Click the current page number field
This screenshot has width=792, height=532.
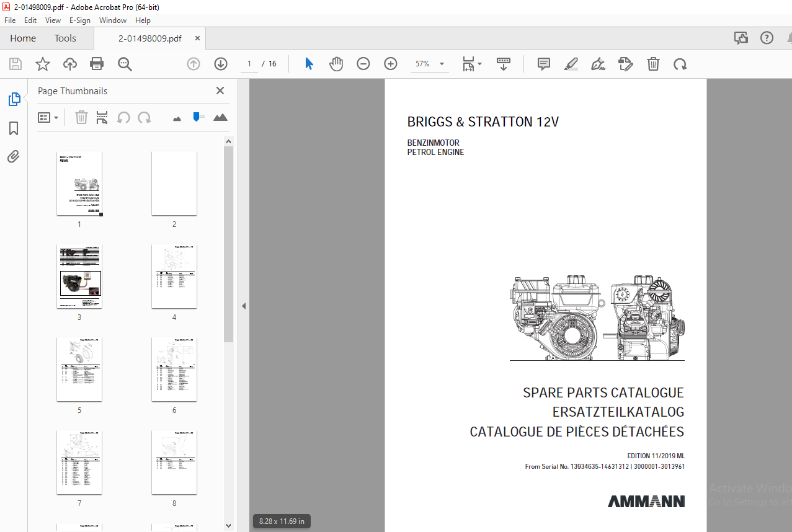coord(249,64)
